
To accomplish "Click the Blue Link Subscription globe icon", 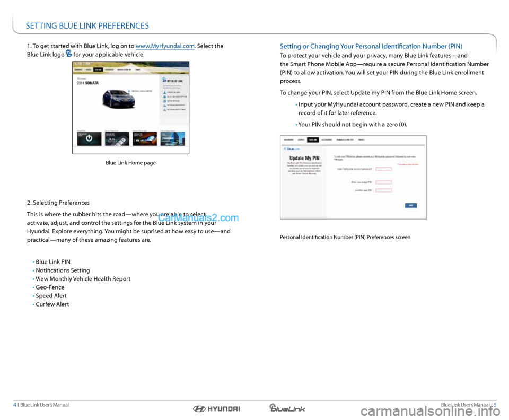I will 164,97.
